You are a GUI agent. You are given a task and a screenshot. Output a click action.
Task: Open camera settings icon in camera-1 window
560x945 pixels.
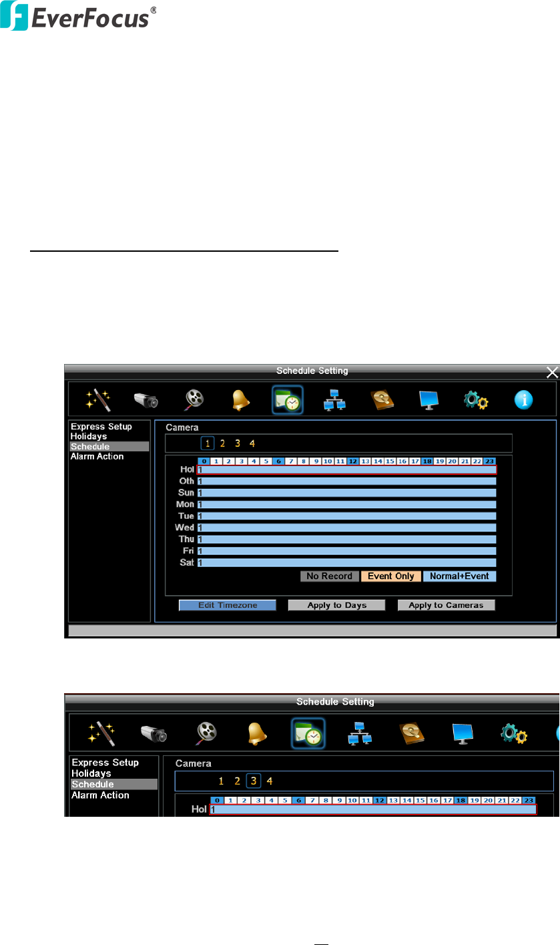pos(146,399)
